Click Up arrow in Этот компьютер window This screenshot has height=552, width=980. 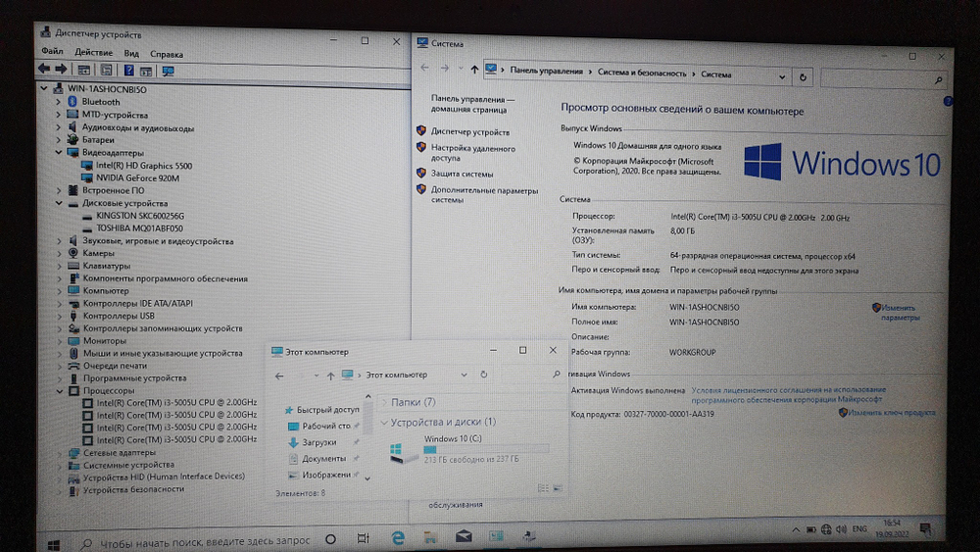point(330,376)
